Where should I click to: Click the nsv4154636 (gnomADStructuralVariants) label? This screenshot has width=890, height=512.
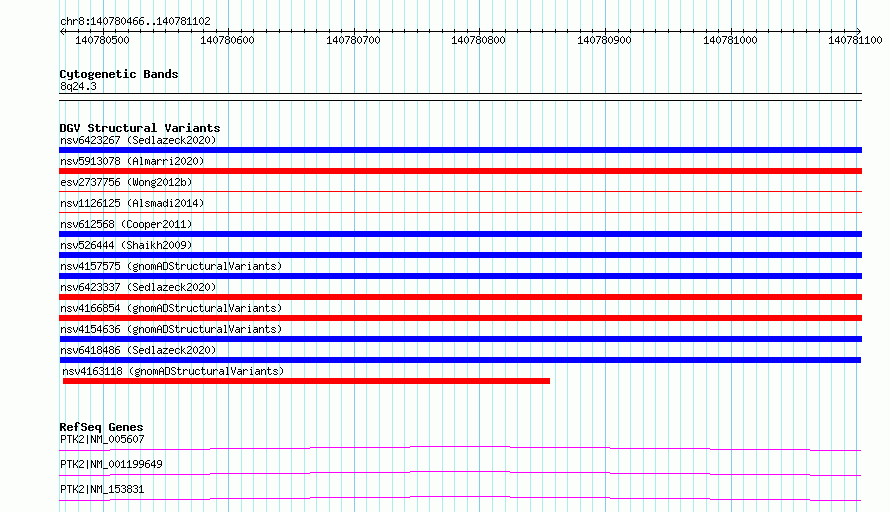[171, 329]
